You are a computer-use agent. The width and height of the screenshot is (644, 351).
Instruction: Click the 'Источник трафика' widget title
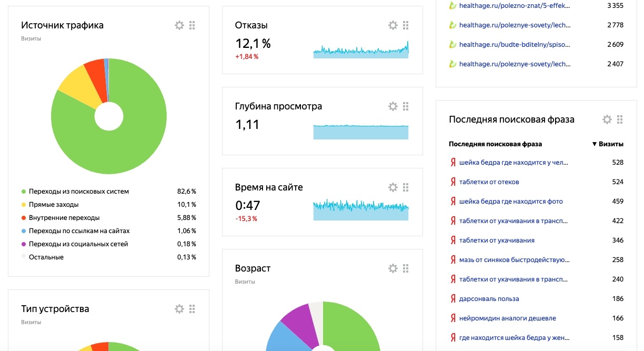(62, 25)
